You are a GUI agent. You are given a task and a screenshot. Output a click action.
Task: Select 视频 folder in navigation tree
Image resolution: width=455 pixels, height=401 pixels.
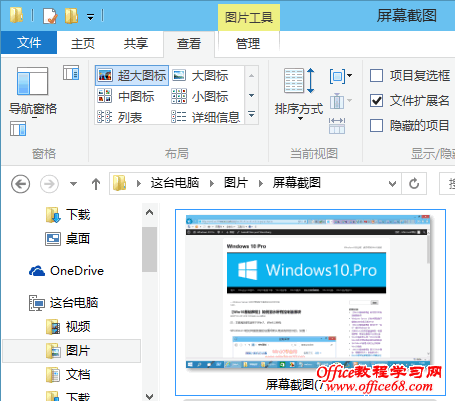(68, 327)
